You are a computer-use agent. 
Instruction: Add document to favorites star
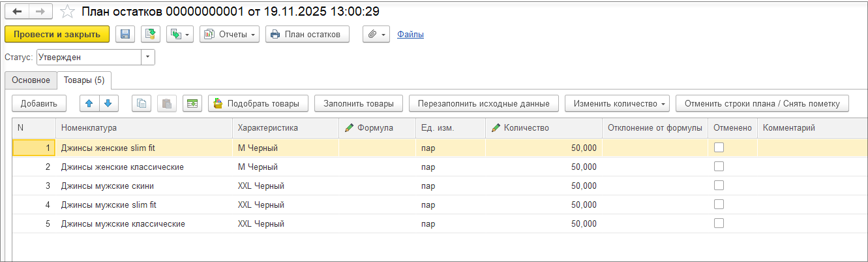pos(67,12)
